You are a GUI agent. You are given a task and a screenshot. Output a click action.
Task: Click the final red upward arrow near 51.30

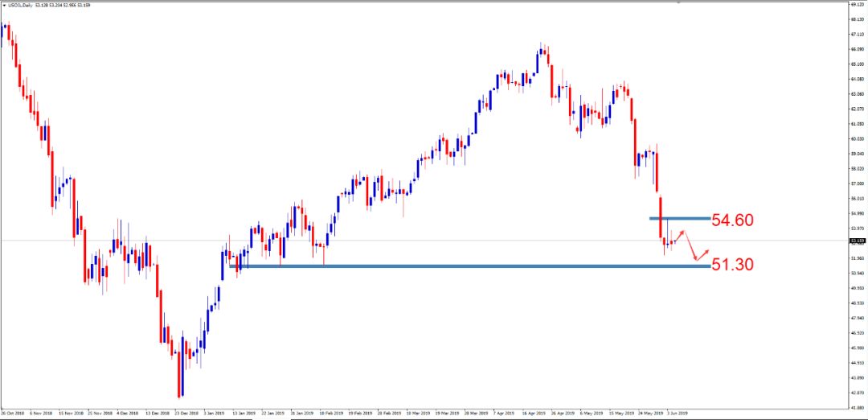tap(705, 252)
